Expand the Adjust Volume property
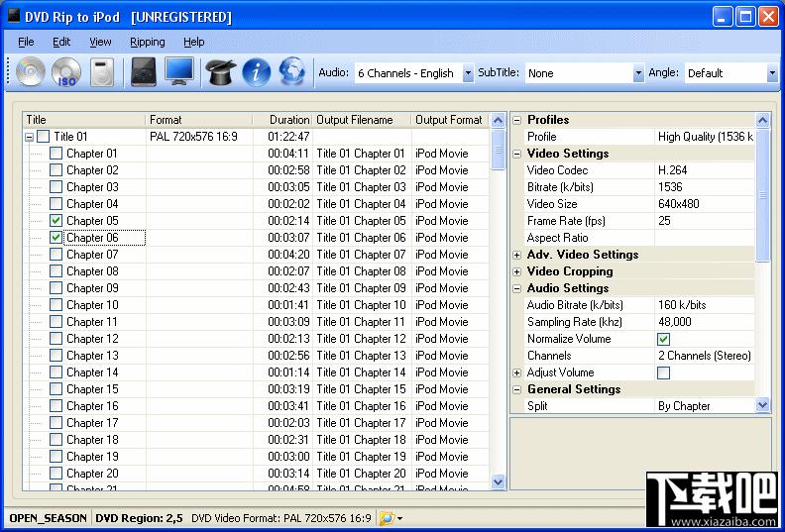Viewport: 785px width, 532px height. [x=516, y=372]
